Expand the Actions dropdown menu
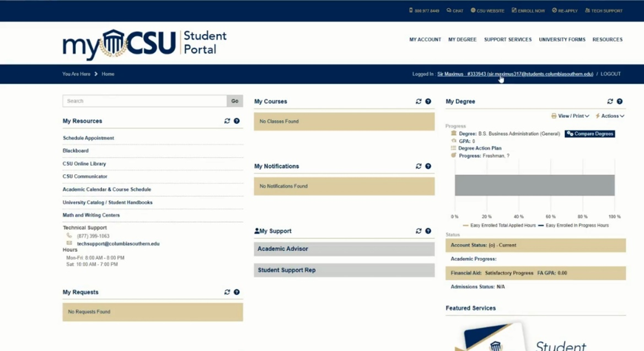 610,116
